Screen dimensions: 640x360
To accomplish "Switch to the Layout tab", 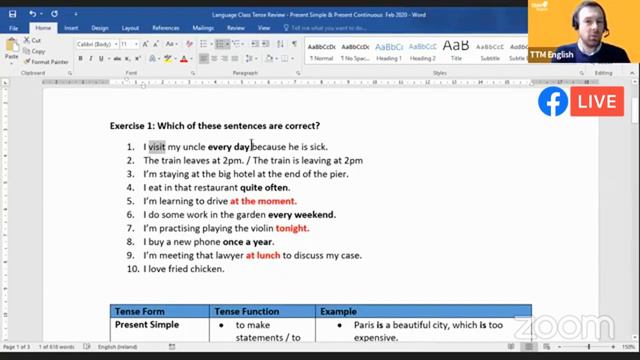I will (130, 28).
